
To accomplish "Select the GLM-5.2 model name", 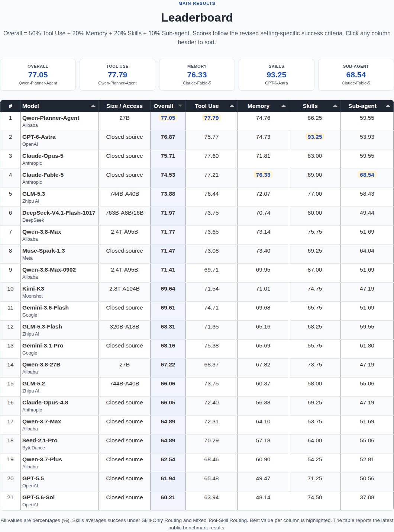I will [33, 384].
